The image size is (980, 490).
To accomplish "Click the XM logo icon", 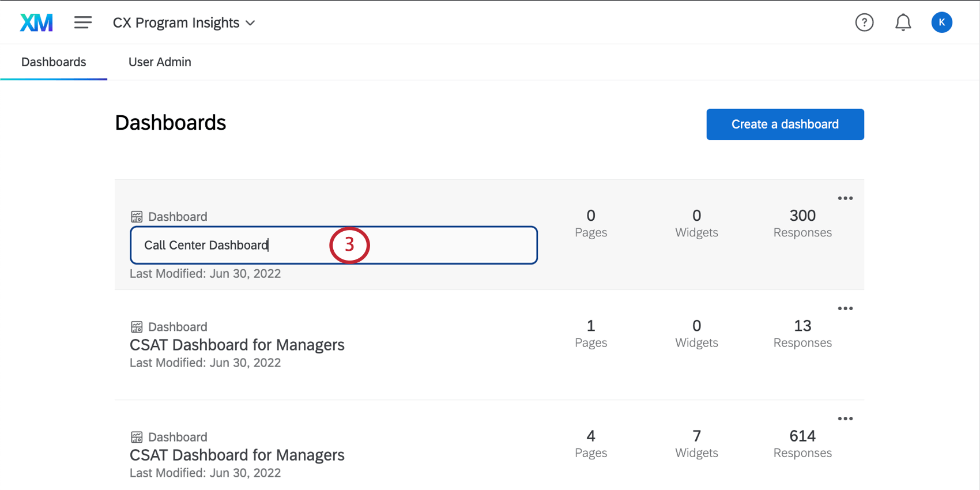I will (36, 22).
